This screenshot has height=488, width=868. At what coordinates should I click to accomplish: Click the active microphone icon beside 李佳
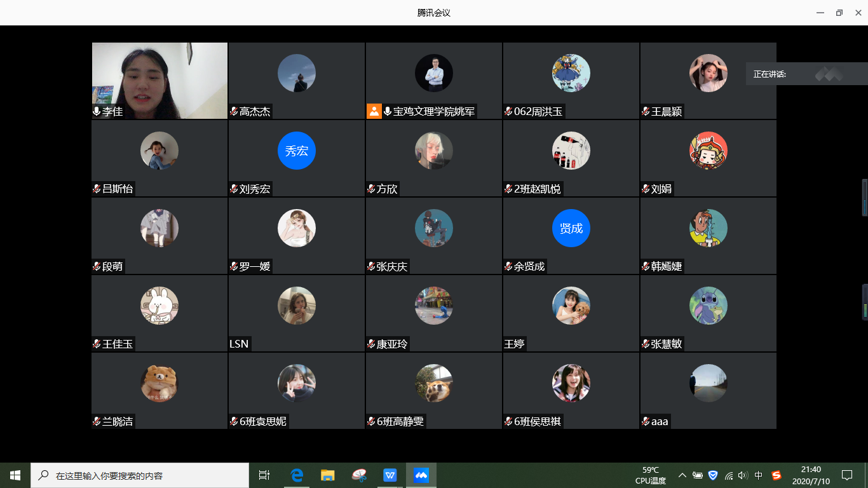pos(97,112)
